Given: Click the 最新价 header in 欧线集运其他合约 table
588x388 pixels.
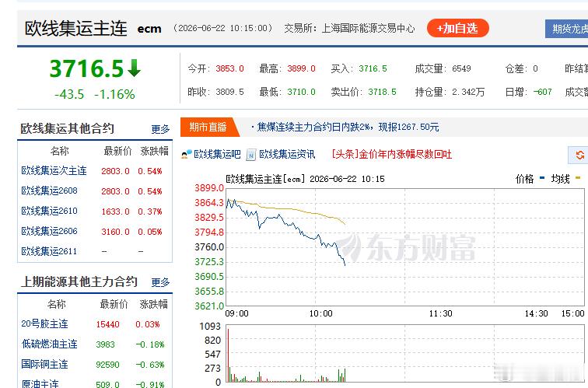Looking at the screenshot, I should 117,151.
